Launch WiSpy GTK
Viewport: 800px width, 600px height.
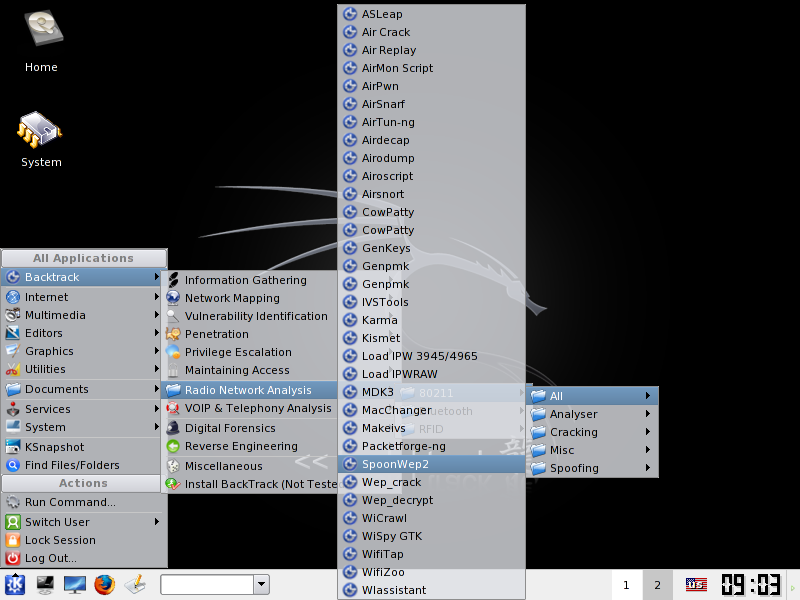(432, 536)
